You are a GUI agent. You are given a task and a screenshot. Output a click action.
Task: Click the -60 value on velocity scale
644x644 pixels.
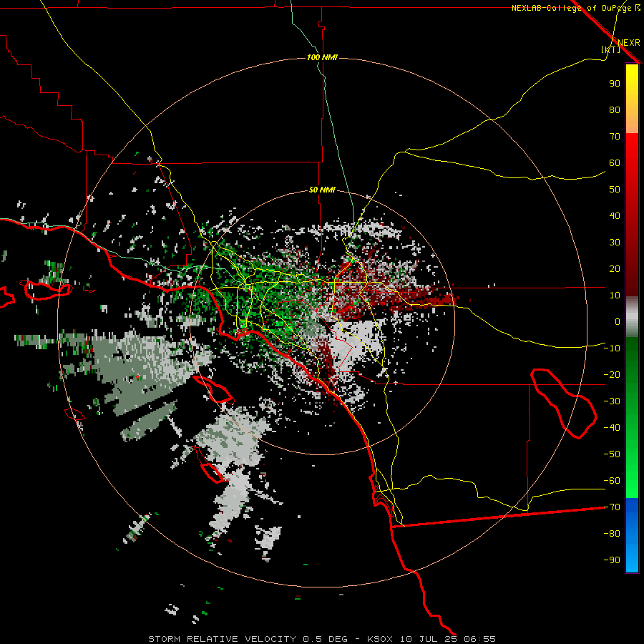coord(612,481)
